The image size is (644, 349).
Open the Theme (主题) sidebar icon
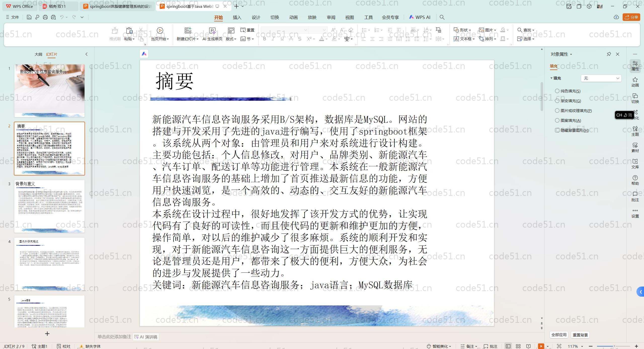(x=635, y=131)
